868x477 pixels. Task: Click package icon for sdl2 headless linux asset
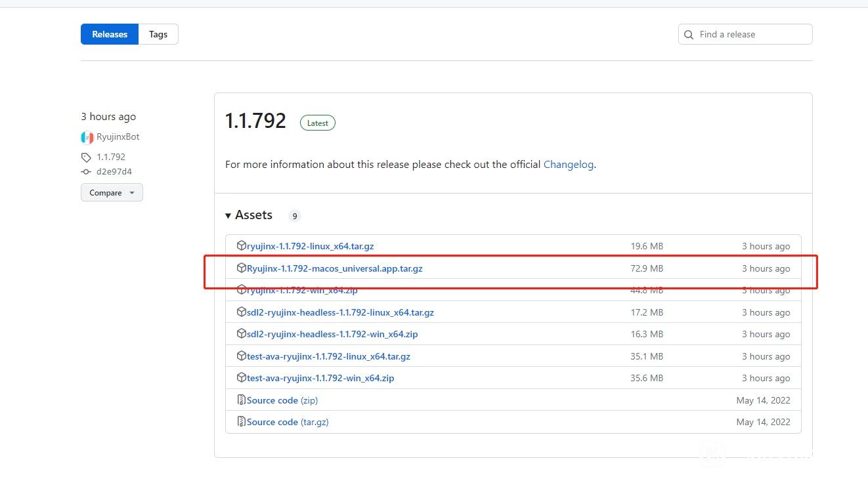pos(242,312)
